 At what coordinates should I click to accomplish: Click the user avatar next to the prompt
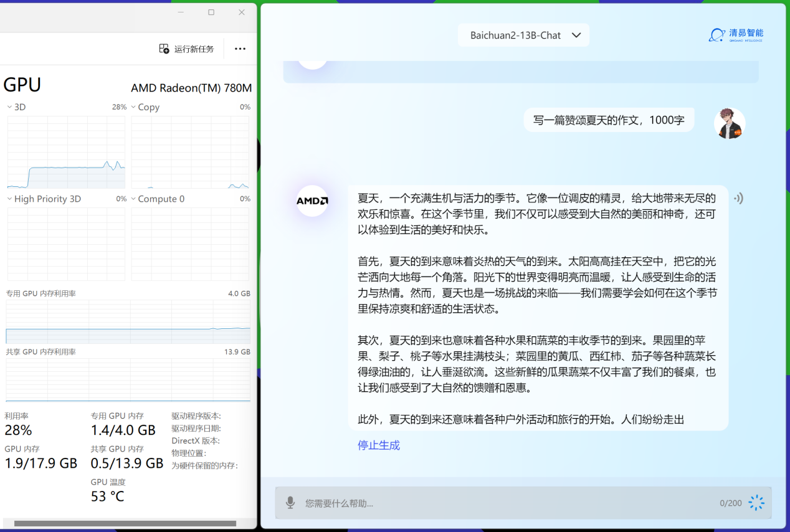click(729, 123)
